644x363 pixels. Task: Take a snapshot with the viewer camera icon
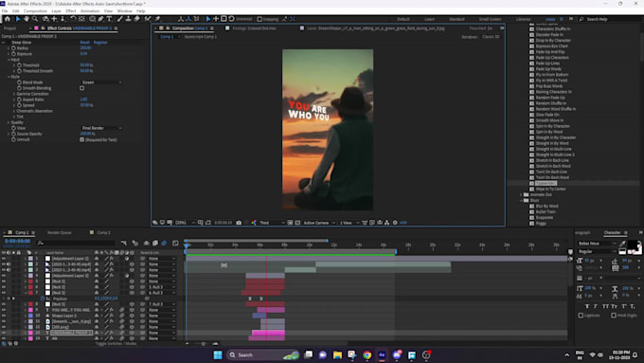click(239, 223)
